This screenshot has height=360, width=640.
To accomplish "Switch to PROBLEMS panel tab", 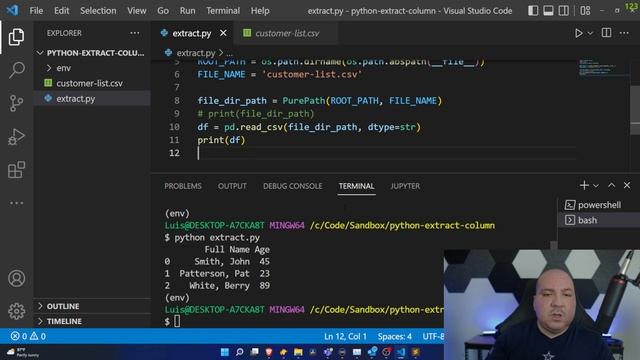I will click(x=183, y=186).
